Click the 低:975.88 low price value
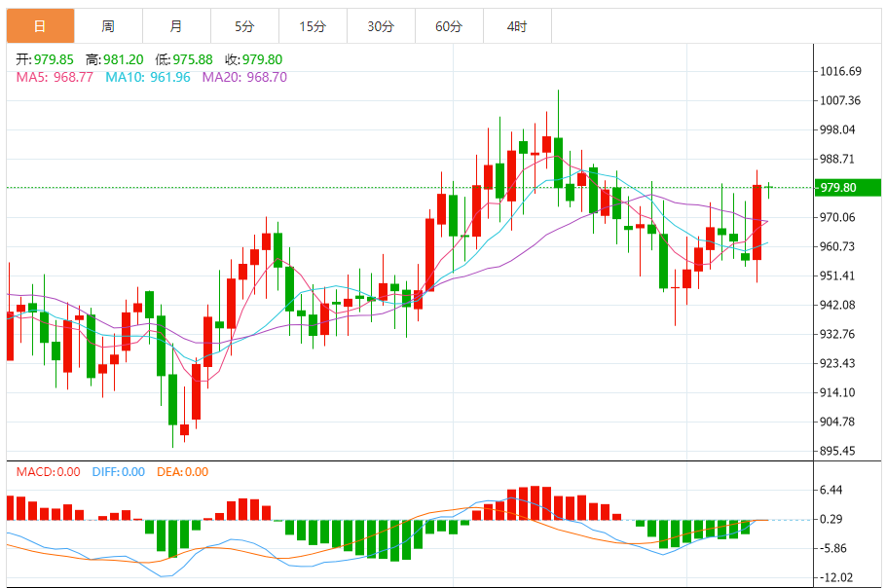Viewport: 886px width, 588px height. 184,59
